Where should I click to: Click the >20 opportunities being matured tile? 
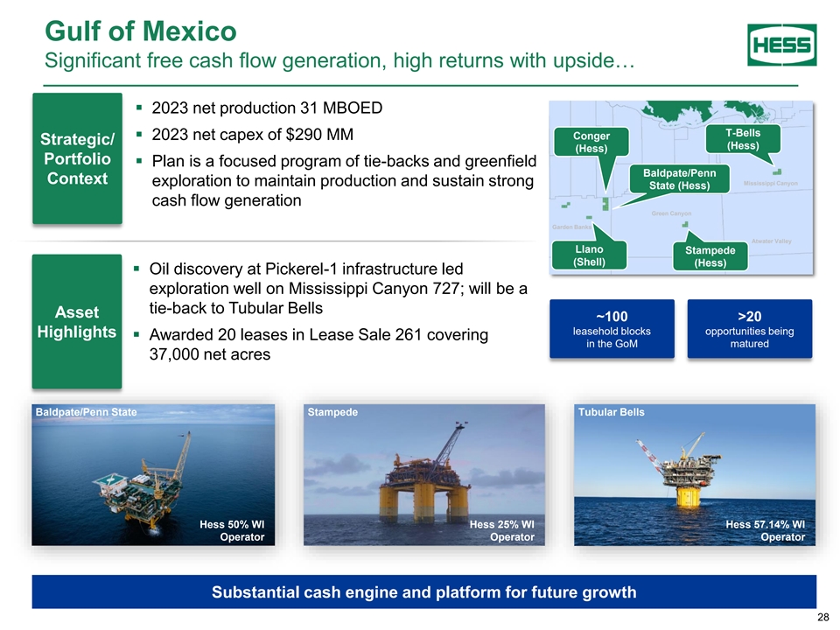coord(750,329)
